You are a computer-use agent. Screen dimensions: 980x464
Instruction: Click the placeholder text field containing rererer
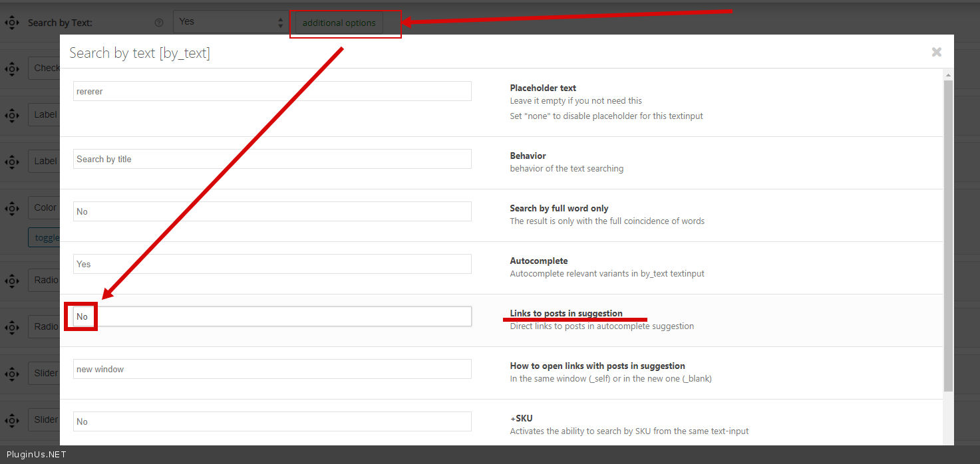click(x=272, y=91)
